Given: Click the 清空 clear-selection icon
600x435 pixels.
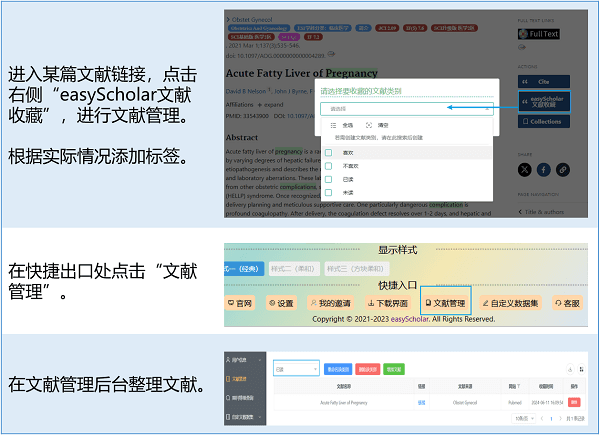Looking at the screenshot, I should click(x=369, y=125).
